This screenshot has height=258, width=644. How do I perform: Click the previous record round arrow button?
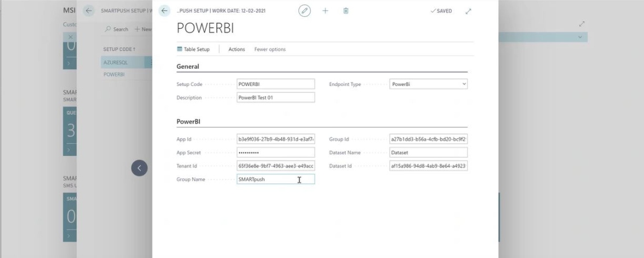139,168
